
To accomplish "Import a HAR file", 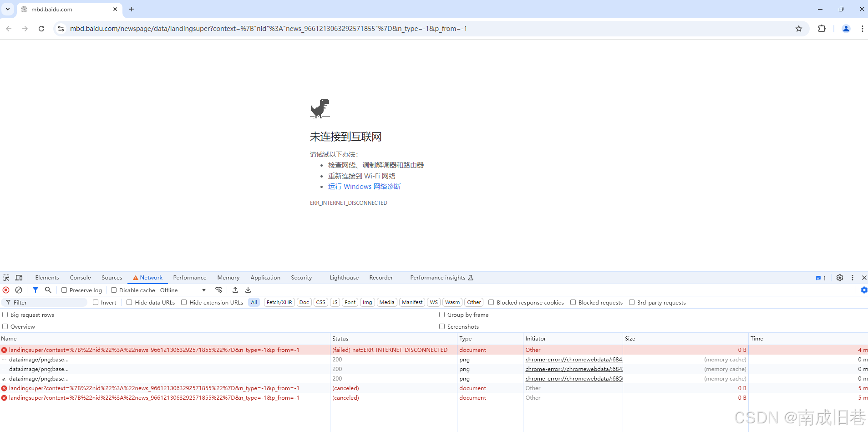I will tap(235, 290).
